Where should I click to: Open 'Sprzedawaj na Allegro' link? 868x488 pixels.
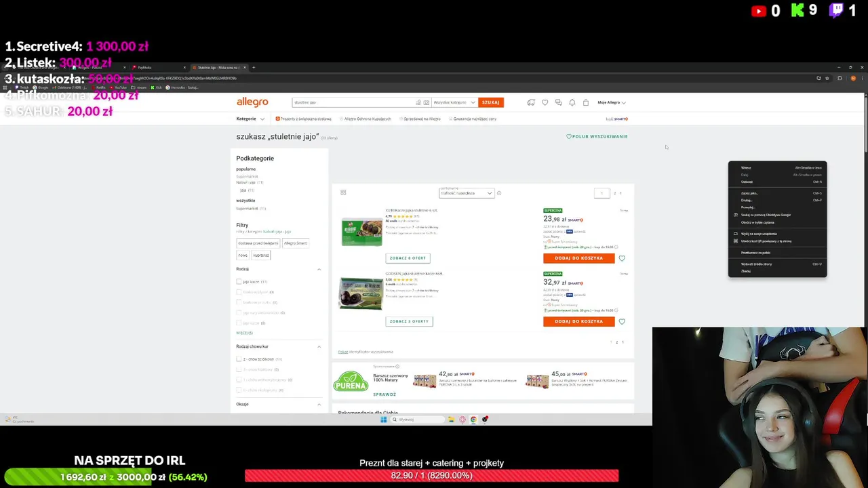[420, 119]
